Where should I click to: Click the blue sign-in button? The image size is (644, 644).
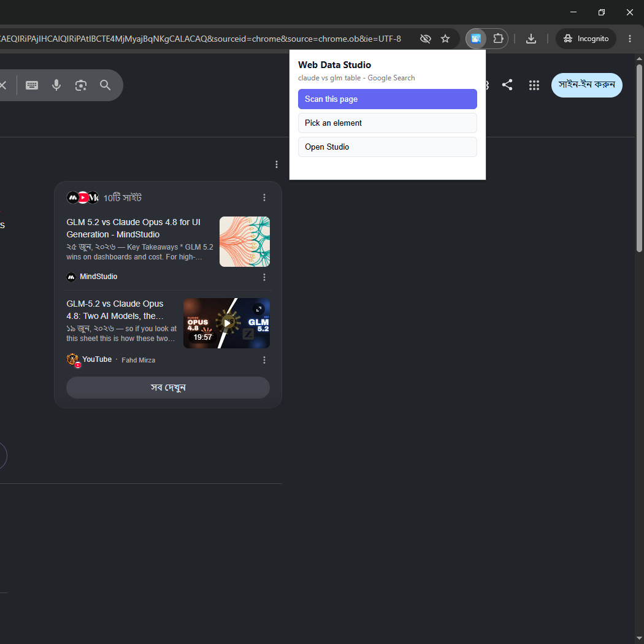586,85
